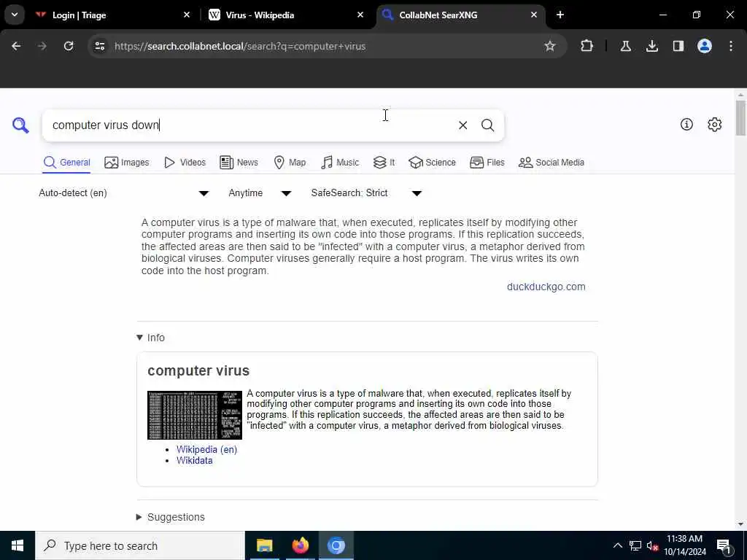Open the notification center icon

724,546
